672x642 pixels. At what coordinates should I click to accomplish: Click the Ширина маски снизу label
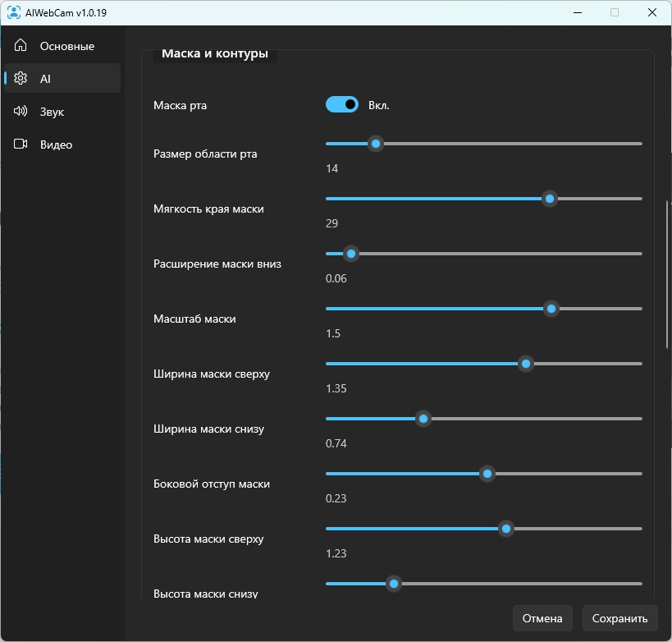pos(208,429)
